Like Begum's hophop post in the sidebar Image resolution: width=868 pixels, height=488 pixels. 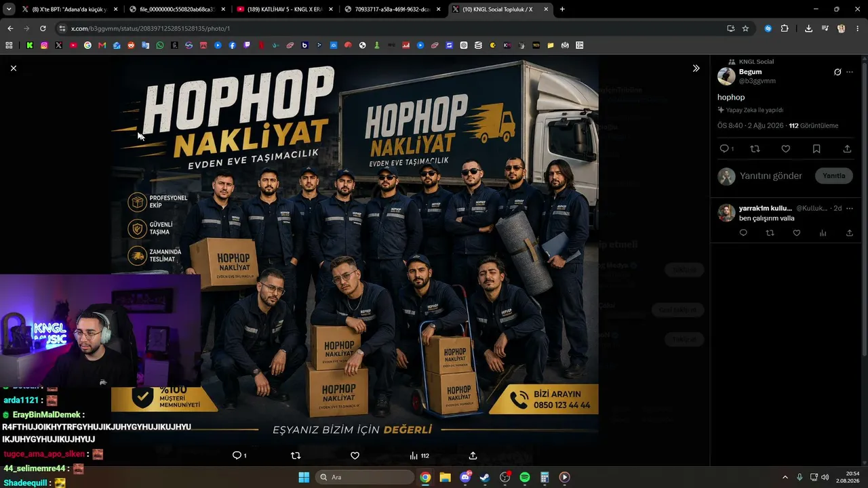click(785, 149)
